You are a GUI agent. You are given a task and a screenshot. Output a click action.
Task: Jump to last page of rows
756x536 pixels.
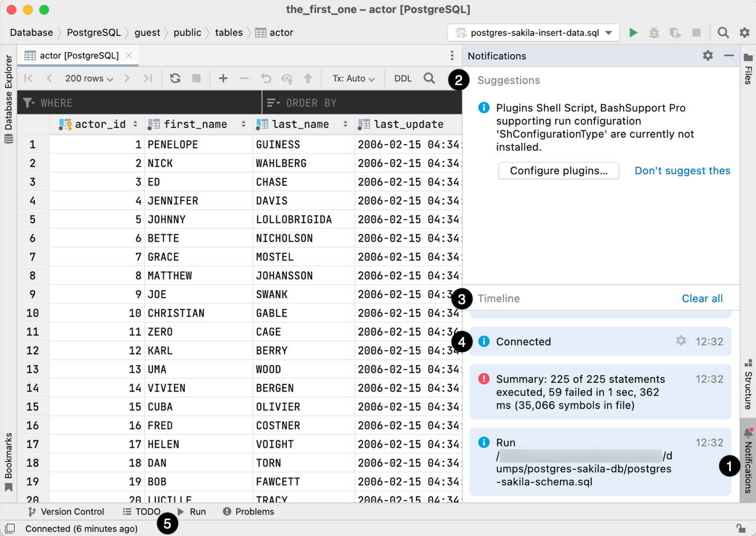click(x=148, y=78)
